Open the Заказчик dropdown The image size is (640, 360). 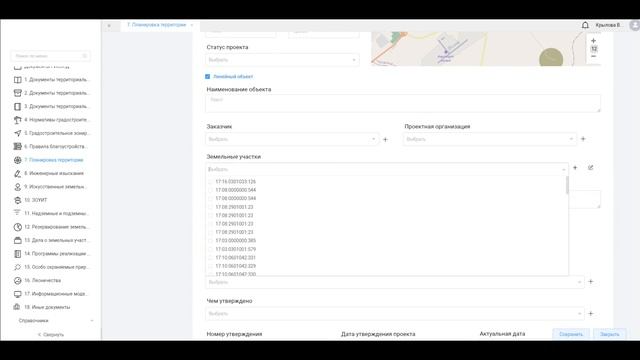(292, 139)
